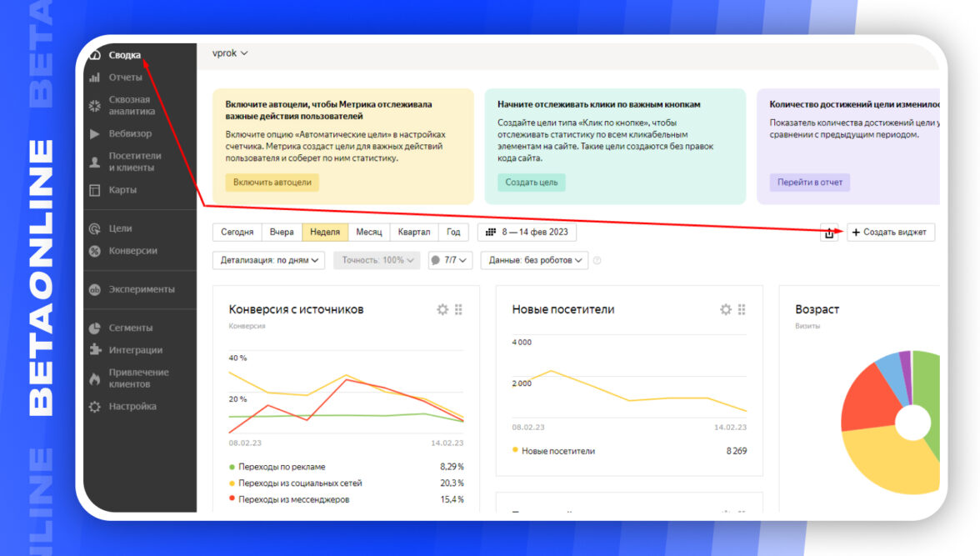Open the Конверсии section
The image size is (980, 556).
[133, 250]
